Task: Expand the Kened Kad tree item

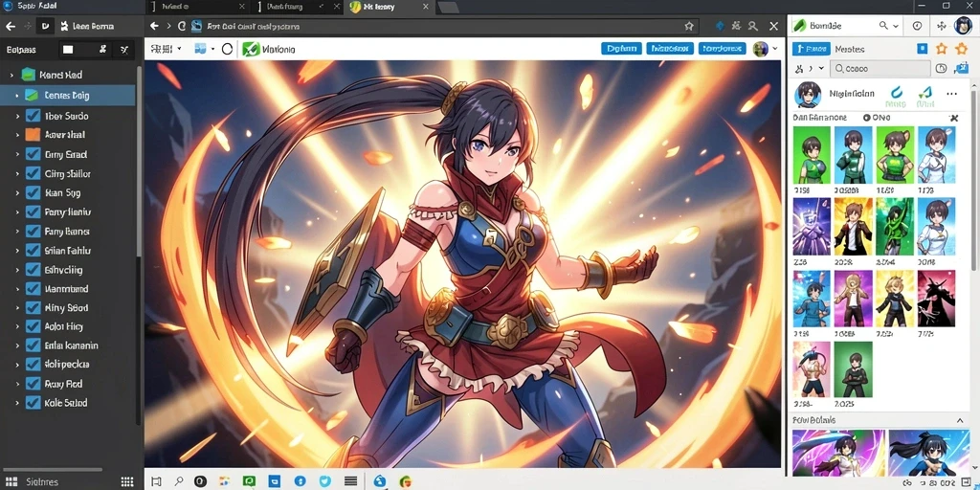Action: pyautogui.click(x=11, y=75)
